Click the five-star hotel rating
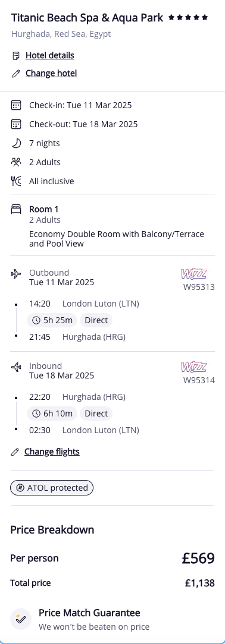The height and width of the screenshot is (644, 225). pos(188,18)
